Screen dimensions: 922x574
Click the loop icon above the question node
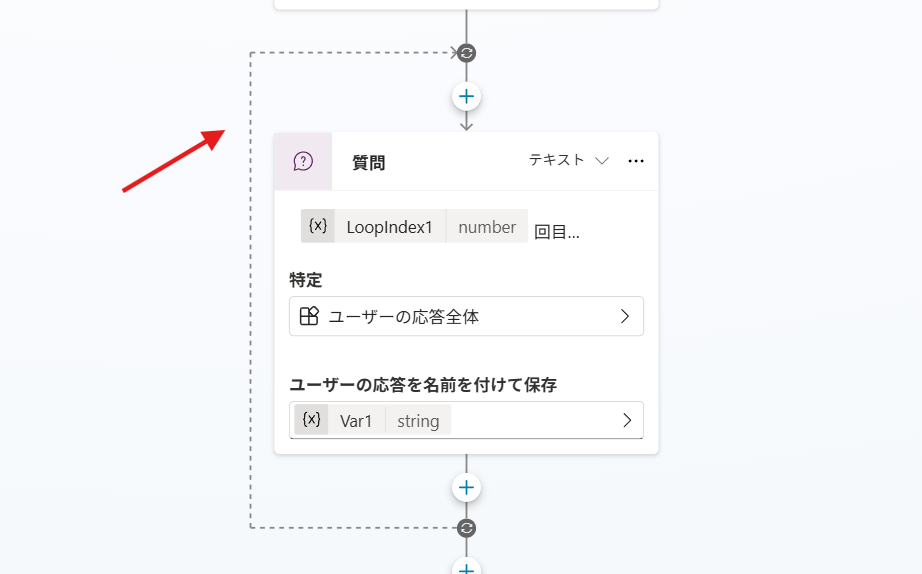pyautogui.click(x=466, y=53)
